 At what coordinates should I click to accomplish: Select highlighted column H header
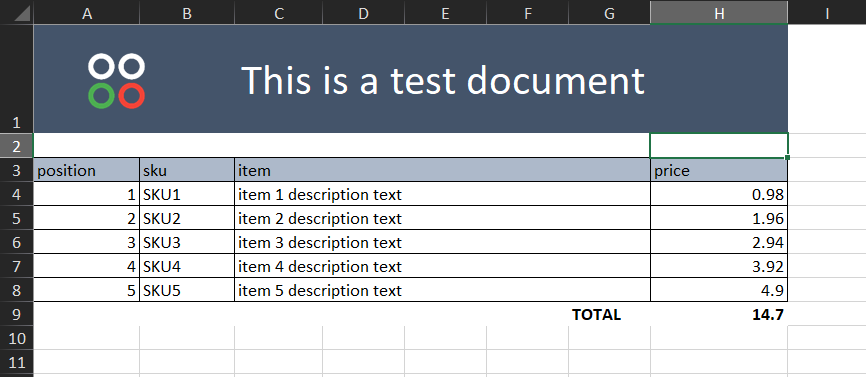pyautogui.click(x=719, y=12)
